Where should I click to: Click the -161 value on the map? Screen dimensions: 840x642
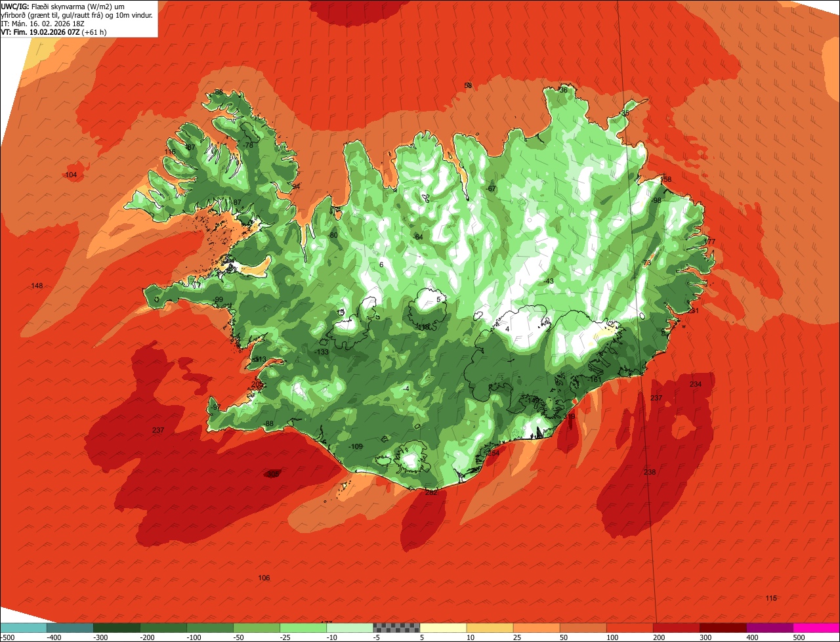[595, 379]
